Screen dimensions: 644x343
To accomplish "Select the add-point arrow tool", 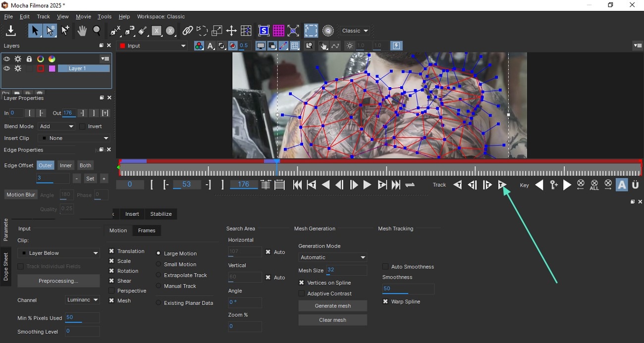I will pos(65,31).
